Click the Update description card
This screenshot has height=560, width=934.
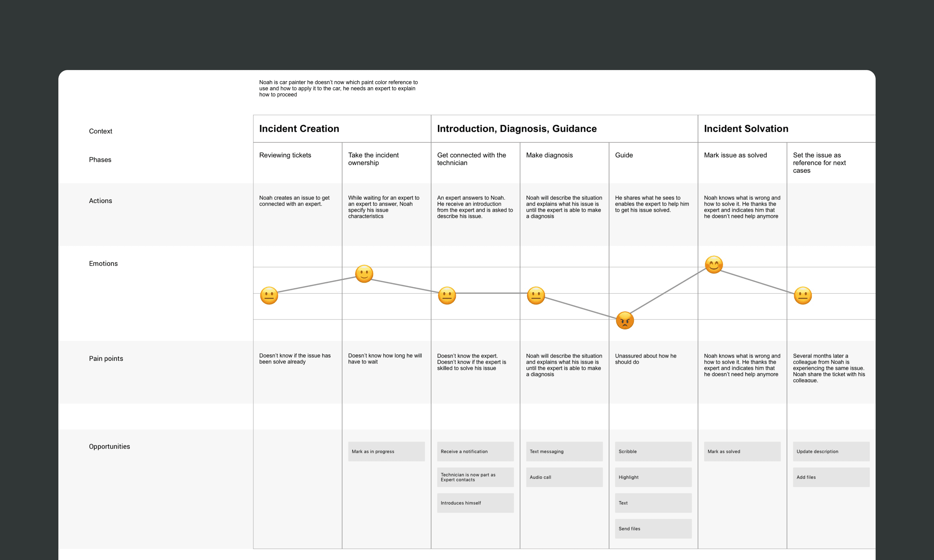831,451
